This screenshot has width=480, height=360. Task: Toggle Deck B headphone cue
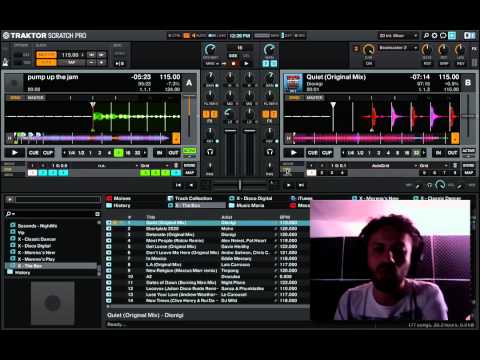(270, 152)
